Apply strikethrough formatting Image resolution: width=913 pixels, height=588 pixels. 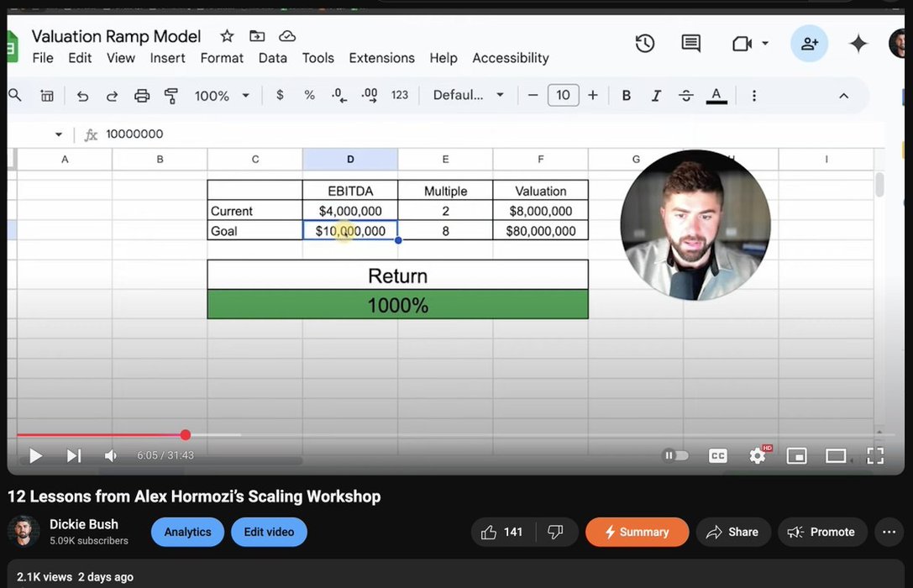click(x=685, y=96)
